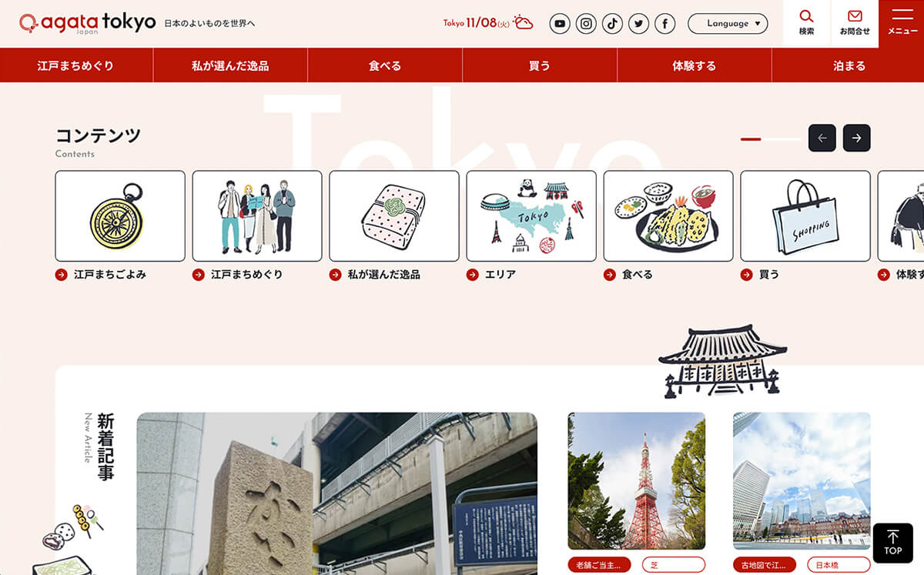Open the Instagram social icon
The image size is (924, 575).
586,24
